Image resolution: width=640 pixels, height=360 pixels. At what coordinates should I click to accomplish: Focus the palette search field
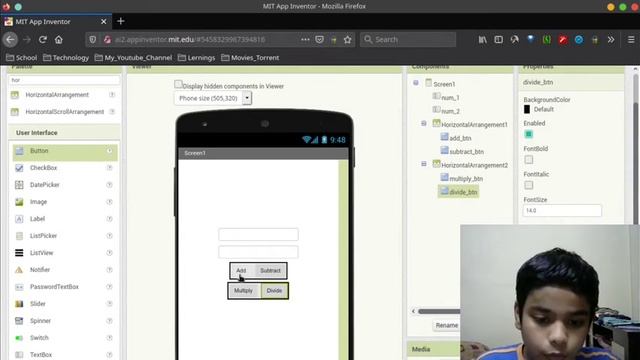[x=64, y=80]
